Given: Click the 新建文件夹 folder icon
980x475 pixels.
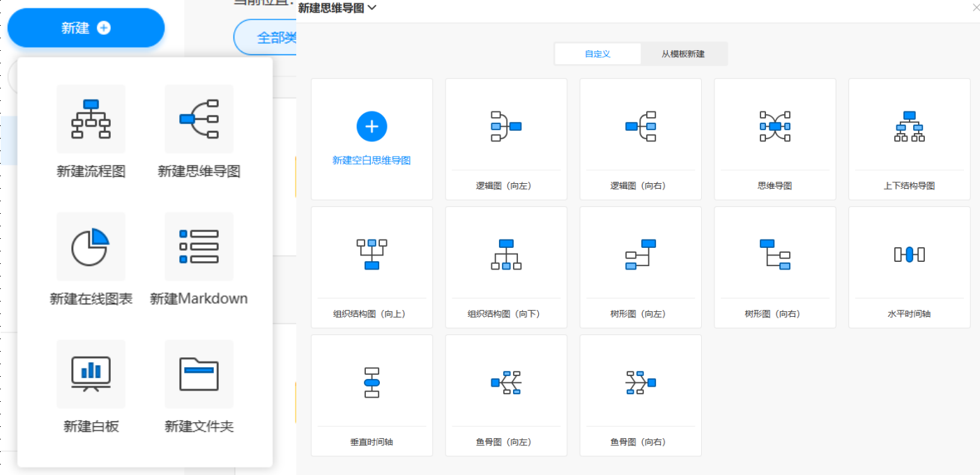Looking at the screenshot, I should [199, 374].
